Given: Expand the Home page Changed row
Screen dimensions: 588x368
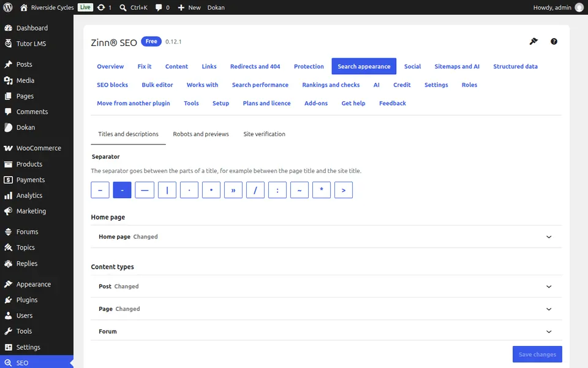Looking at the screenshot, I should pyautogui.click(x=326, y=237).
